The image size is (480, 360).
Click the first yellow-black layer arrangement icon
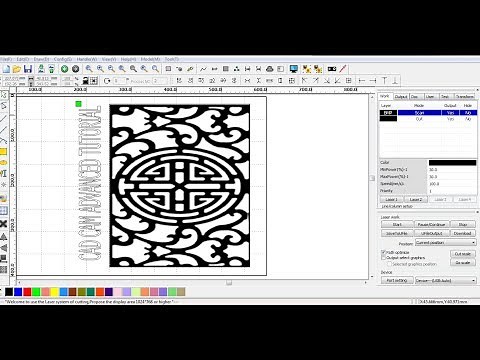click(x=307, y=69)
